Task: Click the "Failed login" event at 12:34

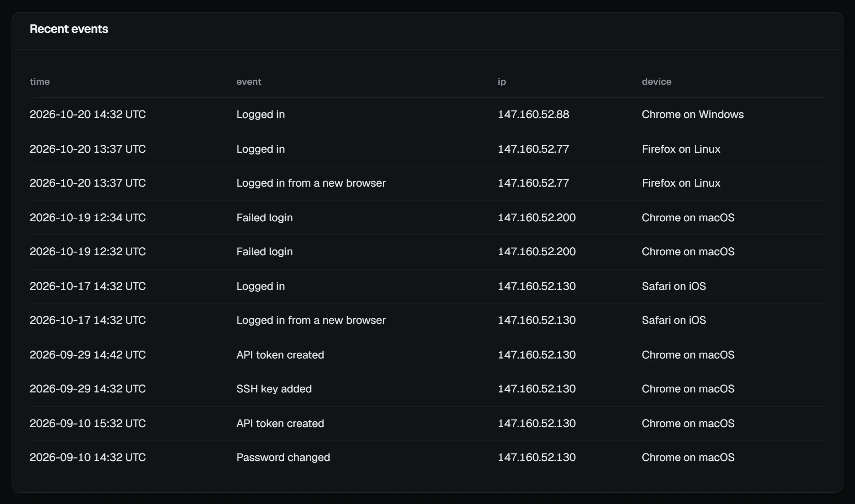Action: 265,218
